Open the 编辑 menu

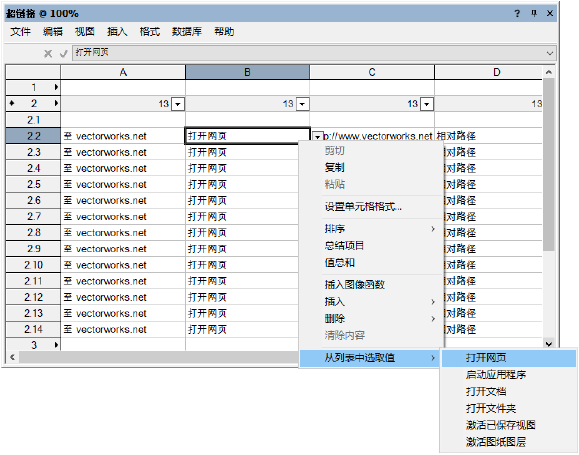[52, 32]
